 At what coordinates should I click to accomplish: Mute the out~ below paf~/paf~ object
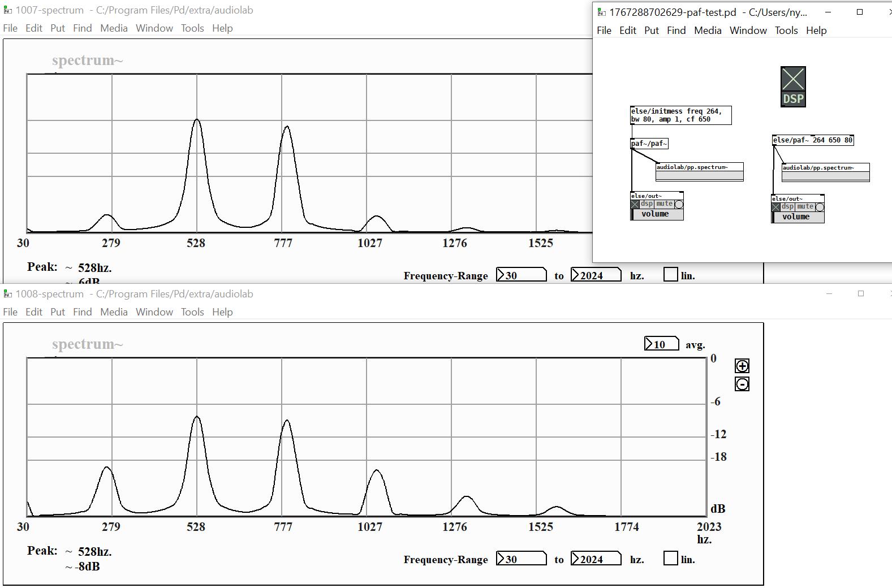(664, 204)
